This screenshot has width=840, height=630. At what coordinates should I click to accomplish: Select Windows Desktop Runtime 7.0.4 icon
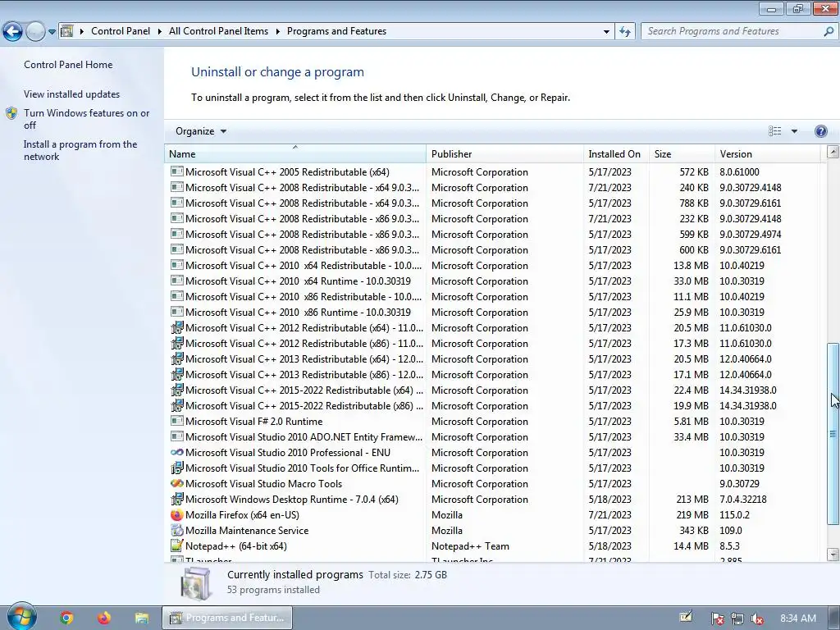[177, 500]
